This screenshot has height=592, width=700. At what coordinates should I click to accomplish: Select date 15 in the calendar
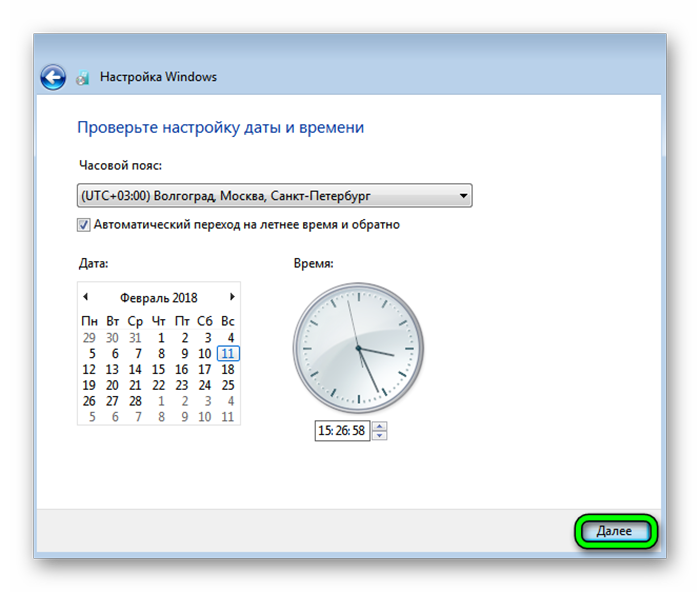pyautogui.click(x=158, y=370)
